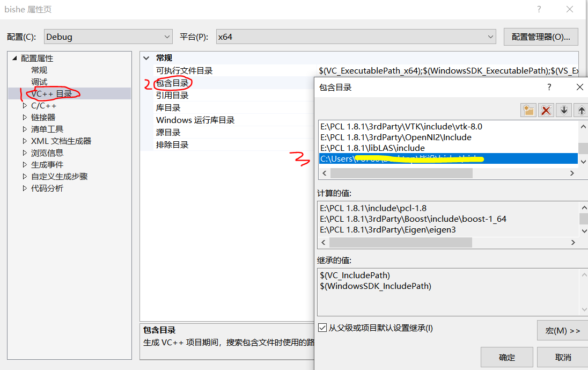This screenshot has width=588, height=370.
Task: Enable 从父级或项目默认设置继承 option
Action: click(x=322, y=328)
